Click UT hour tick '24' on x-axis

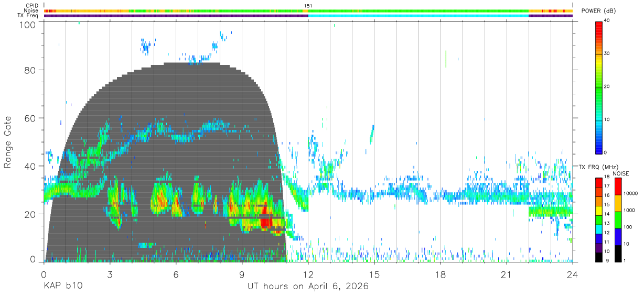click(573, 274)
